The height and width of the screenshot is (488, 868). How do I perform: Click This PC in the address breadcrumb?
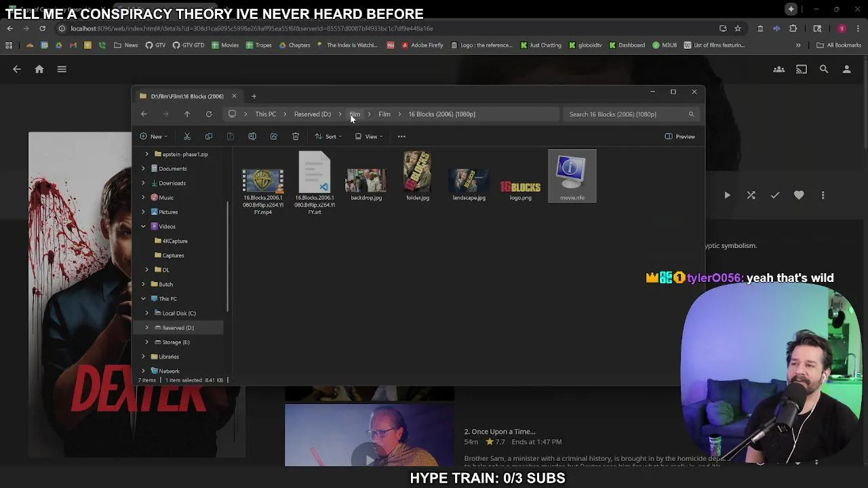tap(265, 114)
